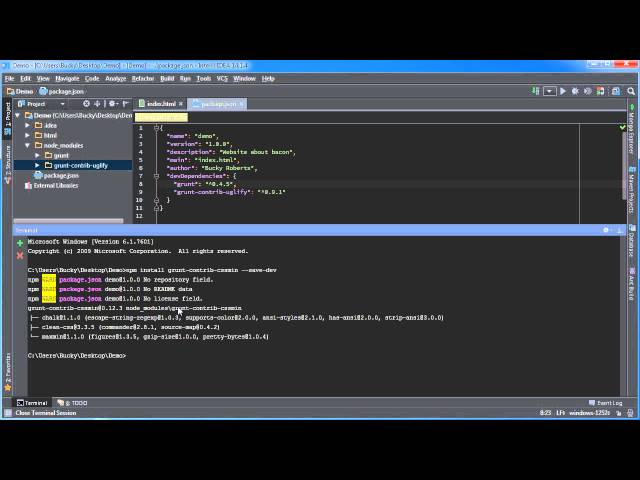Image resolution: width=640 pixels, height=480 pixels.
Task: Click the Project Structure icon
Action: pos(616,91)
